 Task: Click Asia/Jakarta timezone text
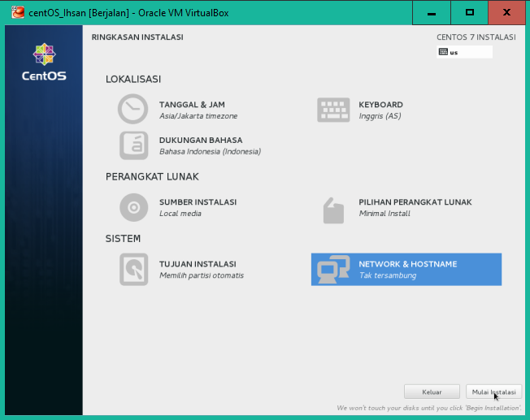pyautogui.click(x=198, y=116)
